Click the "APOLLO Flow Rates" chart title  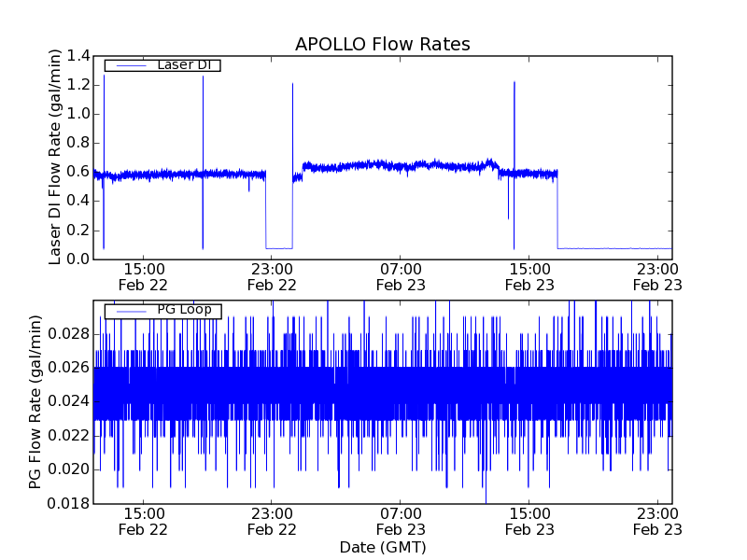(x=383, y=44)
